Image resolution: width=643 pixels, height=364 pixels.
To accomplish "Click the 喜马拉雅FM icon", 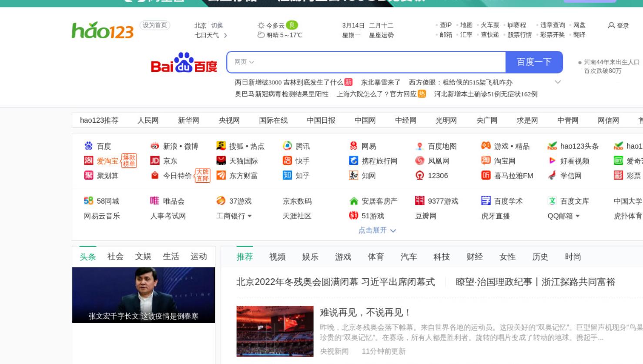I will point(486,175).
